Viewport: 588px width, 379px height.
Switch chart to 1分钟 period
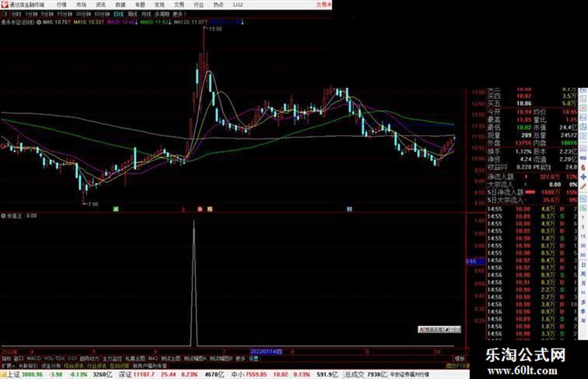31,14
